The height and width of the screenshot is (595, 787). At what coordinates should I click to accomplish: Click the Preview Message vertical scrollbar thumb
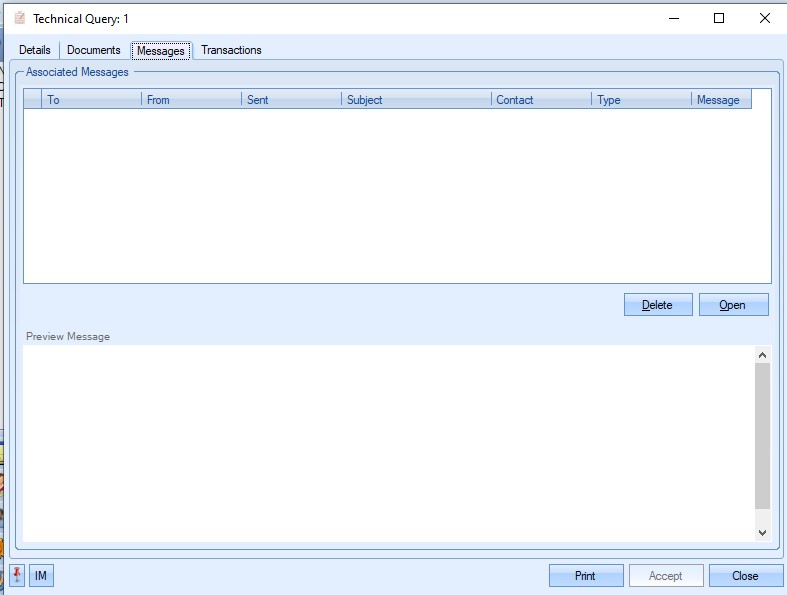pos(762,436)
